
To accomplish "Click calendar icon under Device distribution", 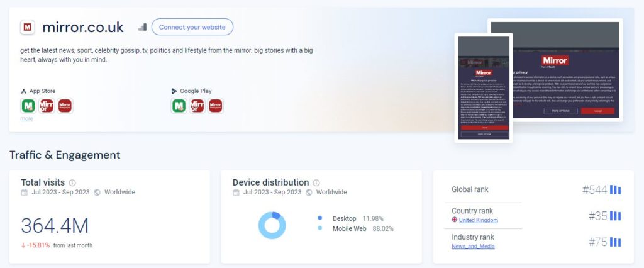I will click(236, 192).
